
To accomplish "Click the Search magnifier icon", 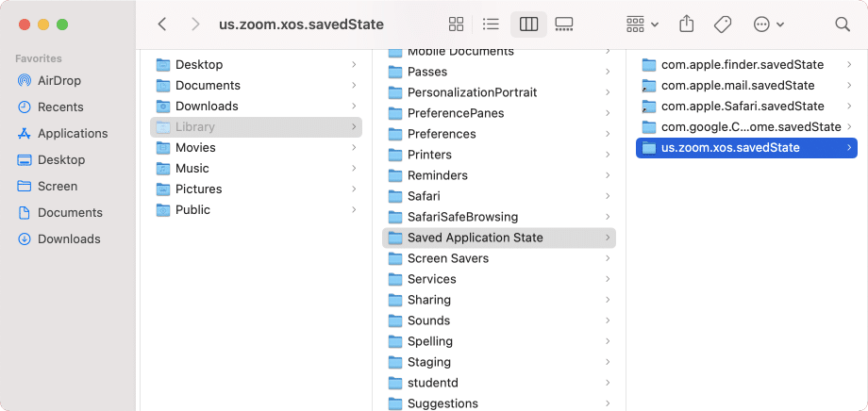I will [x=842, y=25].
